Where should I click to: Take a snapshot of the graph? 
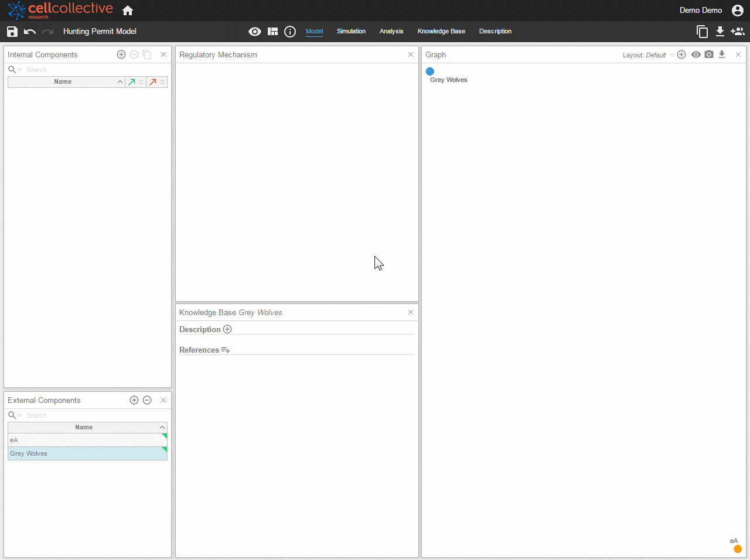(709, 54)
